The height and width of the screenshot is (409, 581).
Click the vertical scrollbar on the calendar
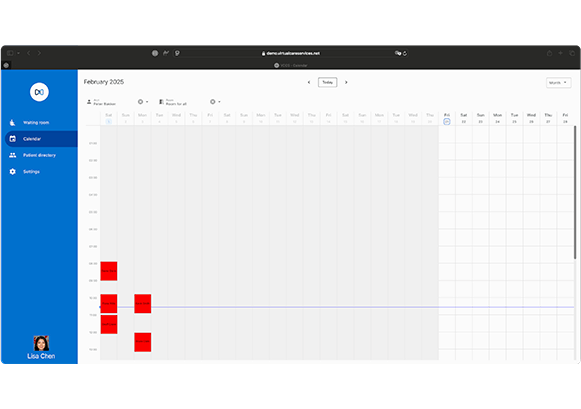(x=575, y=193)
